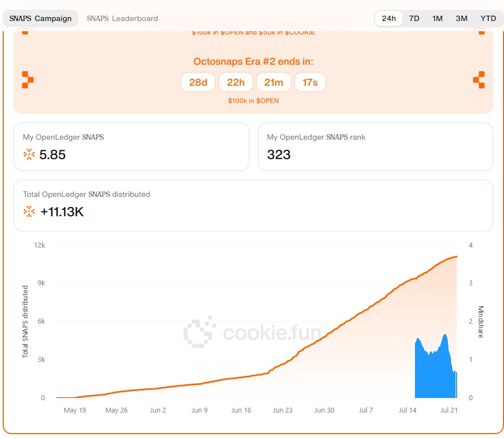Click the 5.85 SNAPS value

[x=52, y=155]
